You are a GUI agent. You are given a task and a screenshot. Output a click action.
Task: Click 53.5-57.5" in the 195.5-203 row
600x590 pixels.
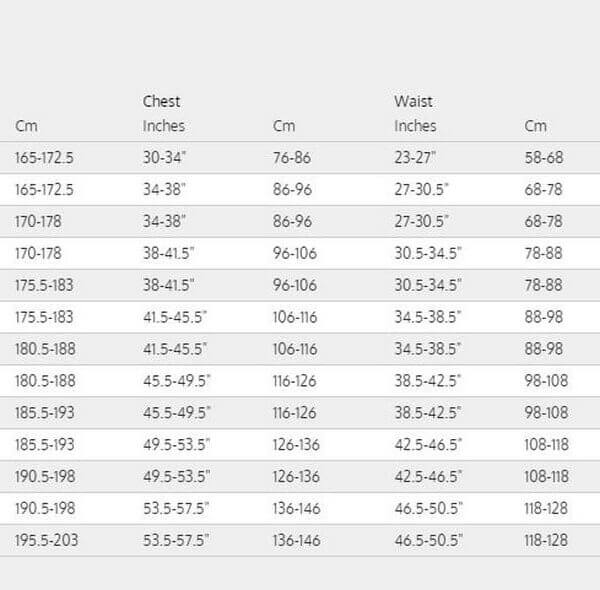coord(176,540)
